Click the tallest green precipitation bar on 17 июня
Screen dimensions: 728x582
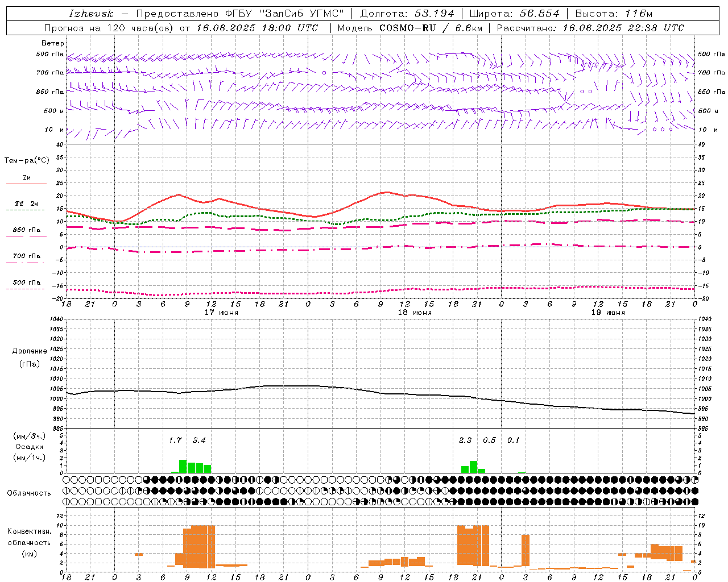(x=183, y=466)
